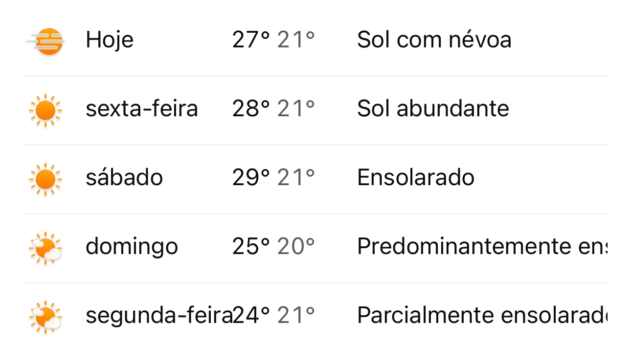The image size is (631, 364).
Task: Click the 24° high for segunda-feira
Action: click(x=251, y=315)
